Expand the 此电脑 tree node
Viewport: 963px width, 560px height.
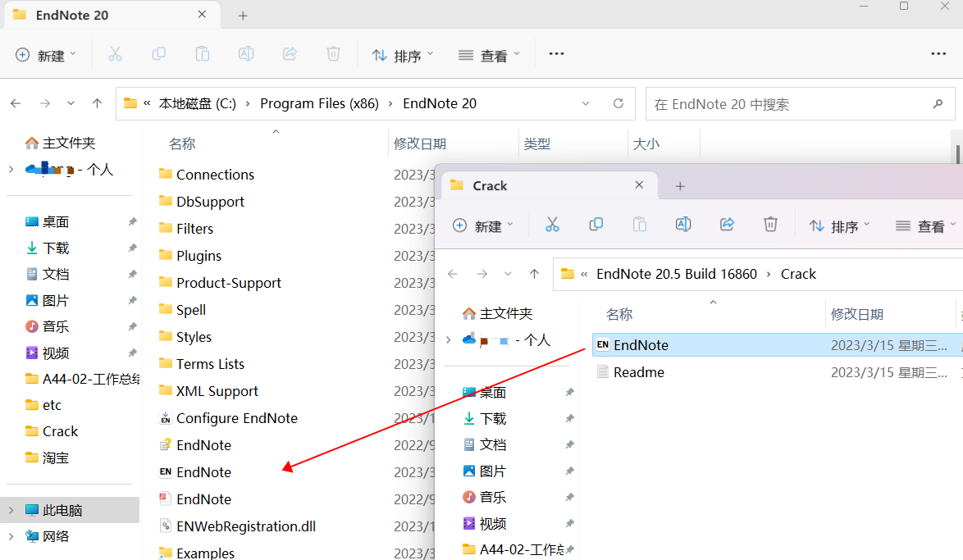pyautogui.click(x=11, y=510)
